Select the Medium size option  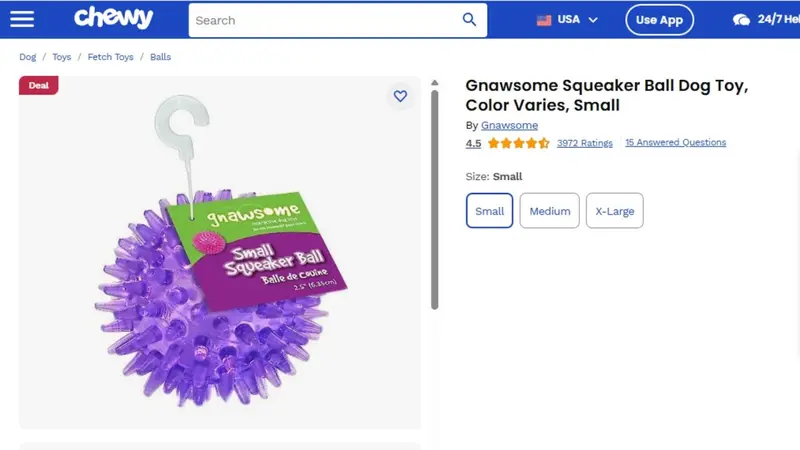[549, 211]
